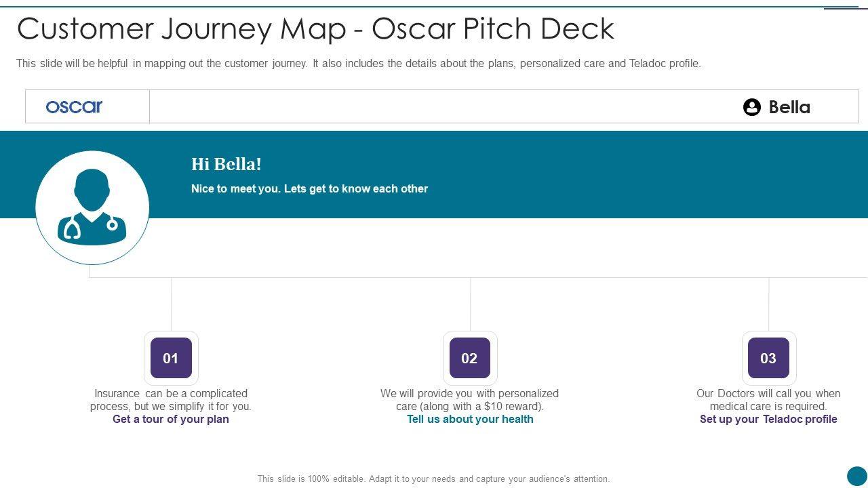Viewport: 868px width, 488px height.
Task: Select the step 01 number badge
Action: [171, 358]
